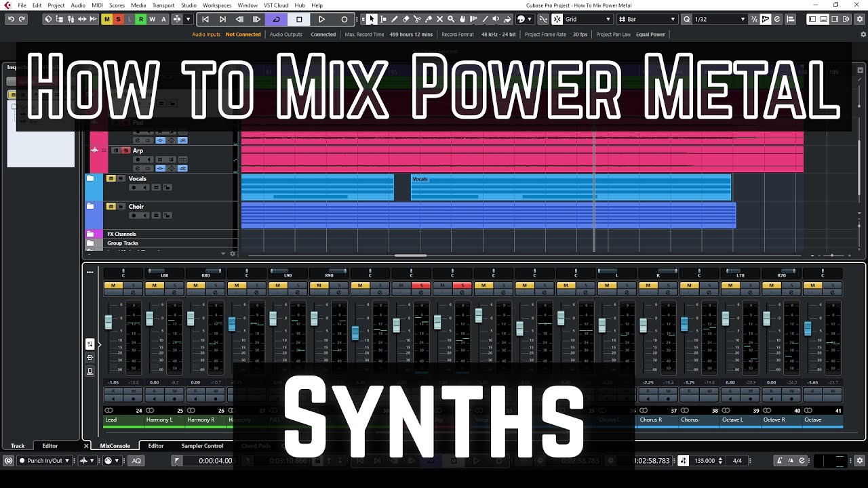Click the Color tool palette icon

(x=520, y=19)
